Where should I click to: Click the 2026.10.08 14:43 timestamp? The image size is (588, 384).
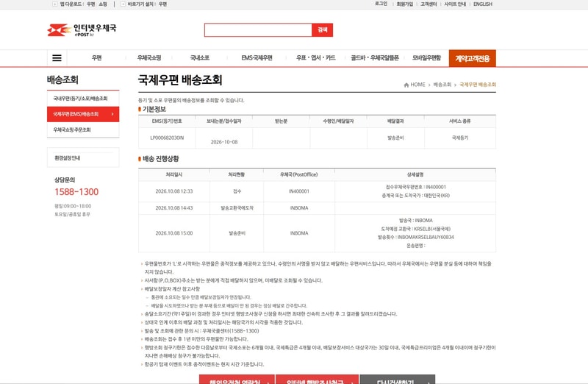174,207
